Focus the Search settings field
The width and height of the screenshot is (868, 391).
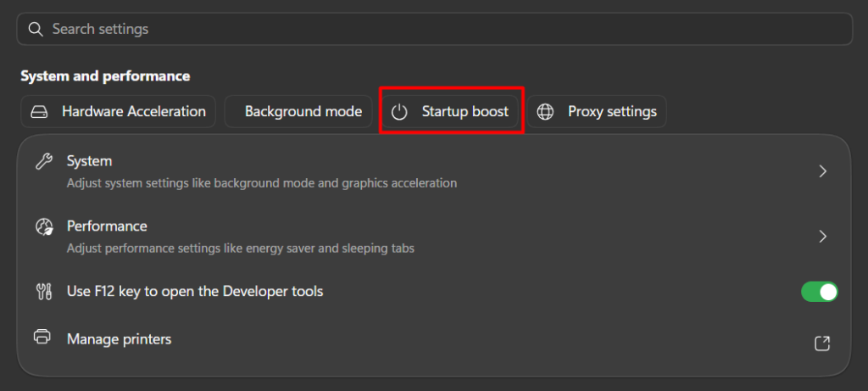435,29
